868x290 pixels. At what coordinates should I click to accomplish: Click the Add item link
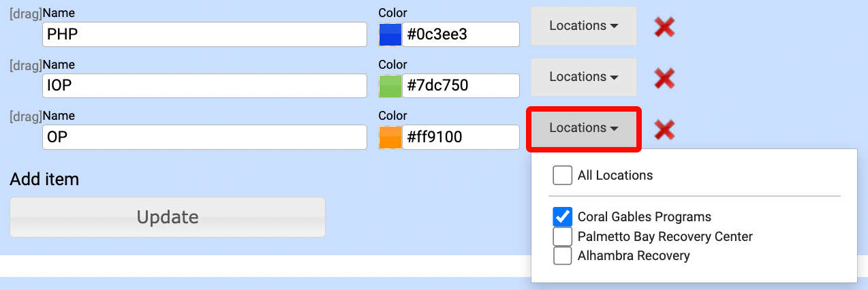pyautogui.click(x=44, y=179)
